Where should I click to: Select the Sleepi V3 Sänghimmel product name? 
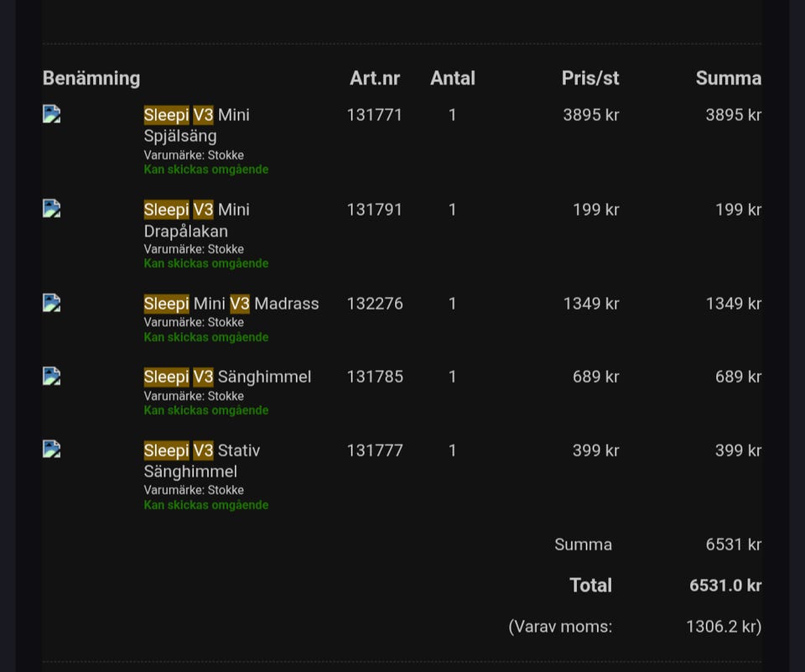[x=227, y=377]
